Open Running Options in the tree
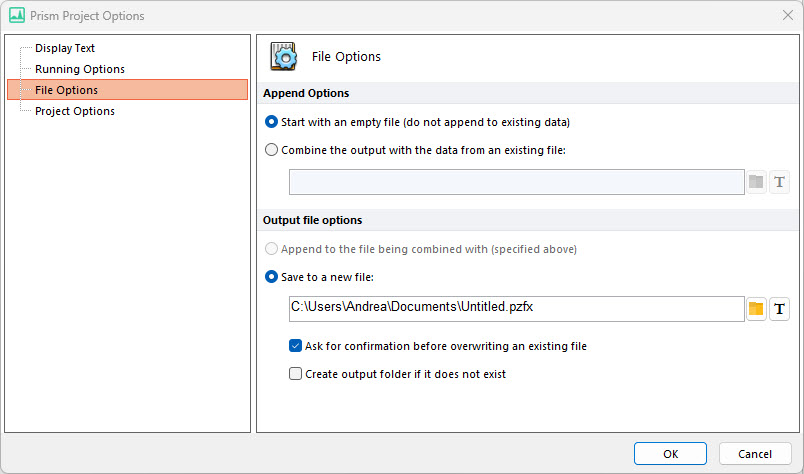 [x=80, y=69]
